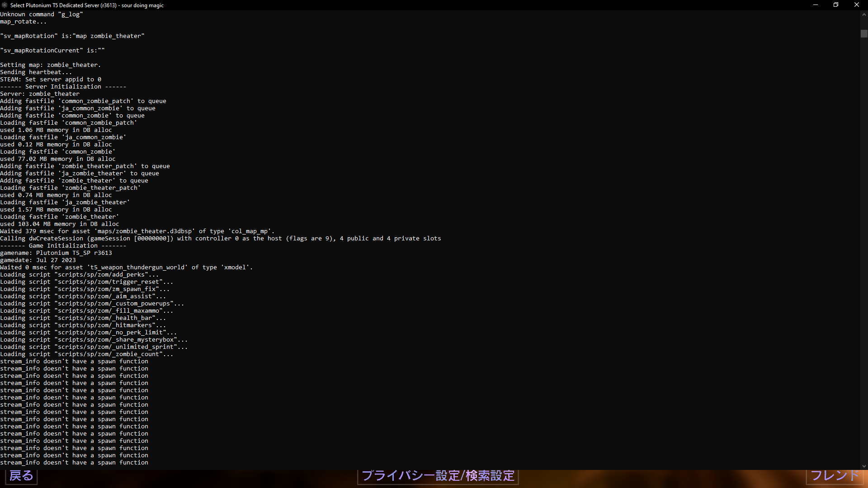Click the 'Unknown command "g_log"' line
Screen dimensions: 868x488
pos(42,14)
